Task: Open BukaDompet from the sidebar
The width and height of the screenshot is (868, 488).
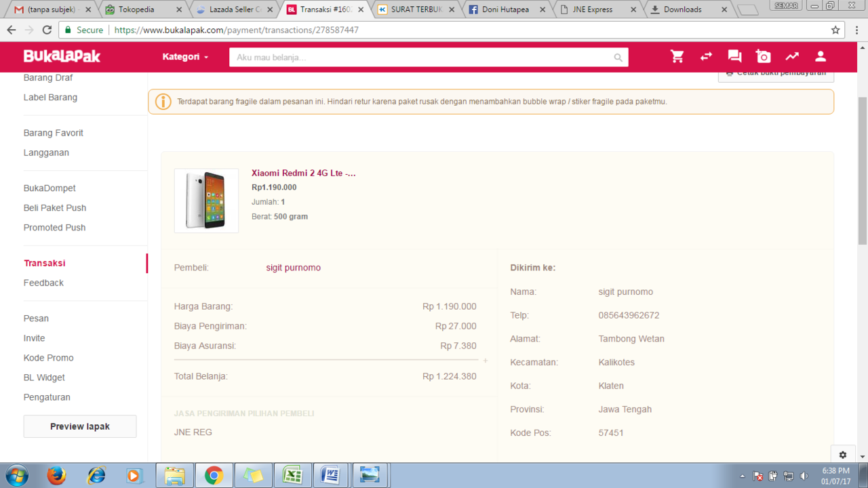Action: 50,188
